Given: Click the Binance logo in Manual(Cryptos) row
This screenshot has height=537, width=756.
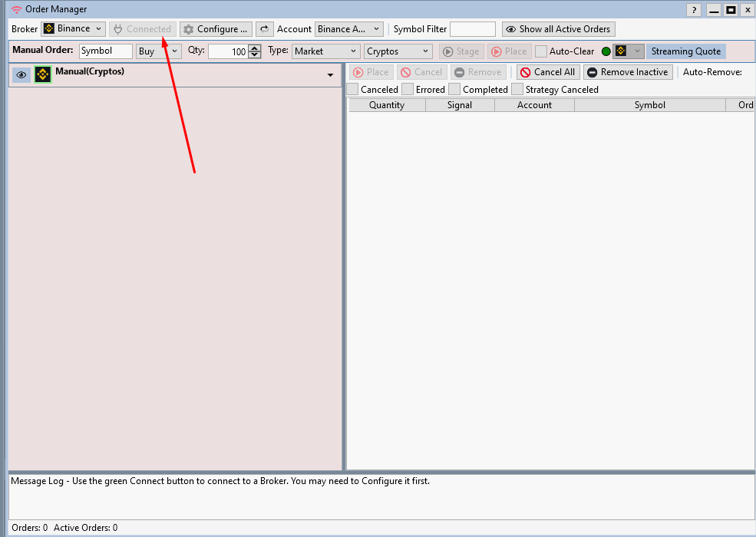Looking at the screenshot, I should (43, 74).
